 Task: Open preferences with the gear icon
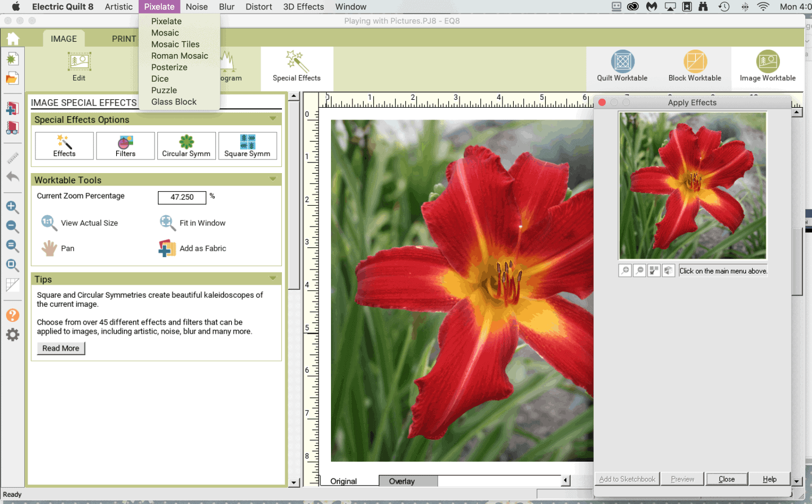coord(12,335)
